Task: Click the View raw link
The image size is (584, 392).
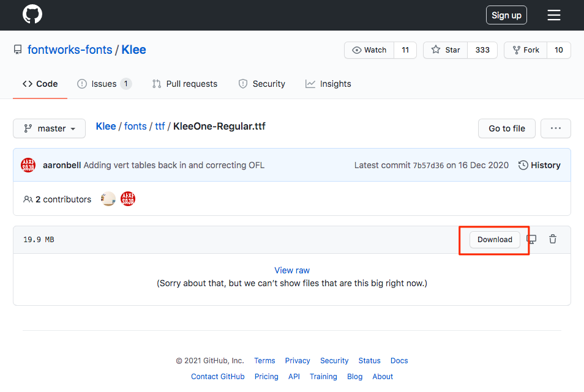Action: point(292,270)
